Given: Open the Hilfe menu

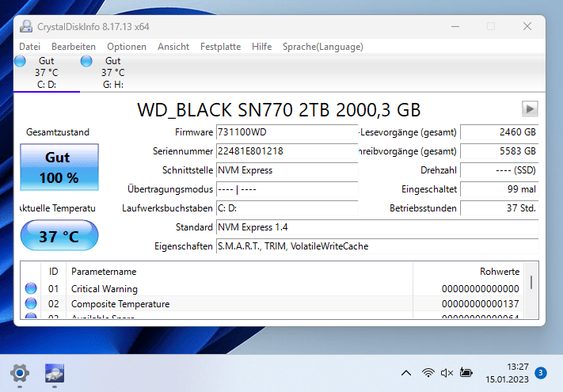Looking at the screenshot, I should coord(262,47).
